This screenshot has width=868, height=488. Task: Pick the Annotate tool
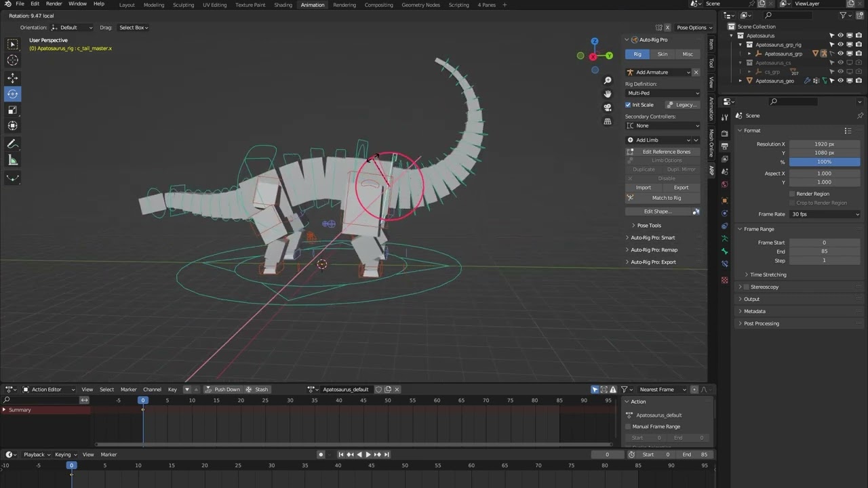(12, 144)
